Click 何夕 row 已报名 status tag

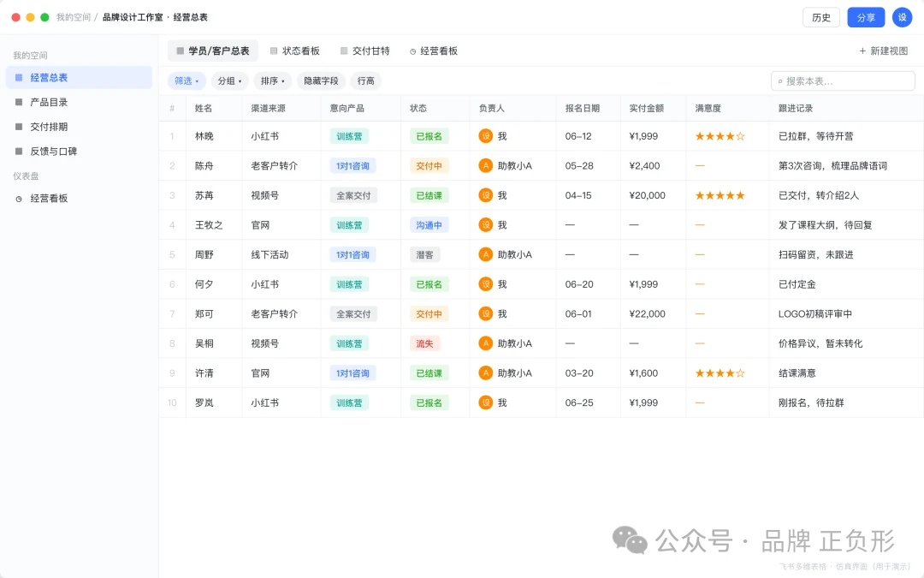click(x=429, y=284)
